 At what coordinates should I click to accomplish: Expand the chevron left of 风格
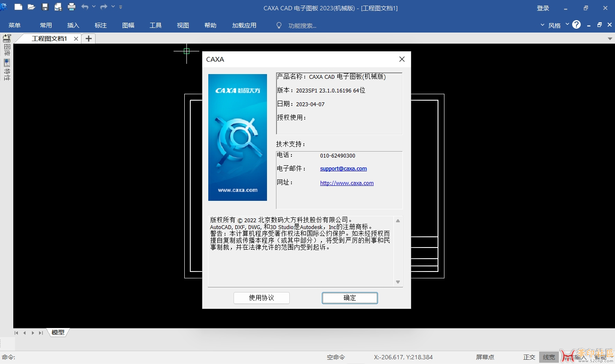coord(543,25)
